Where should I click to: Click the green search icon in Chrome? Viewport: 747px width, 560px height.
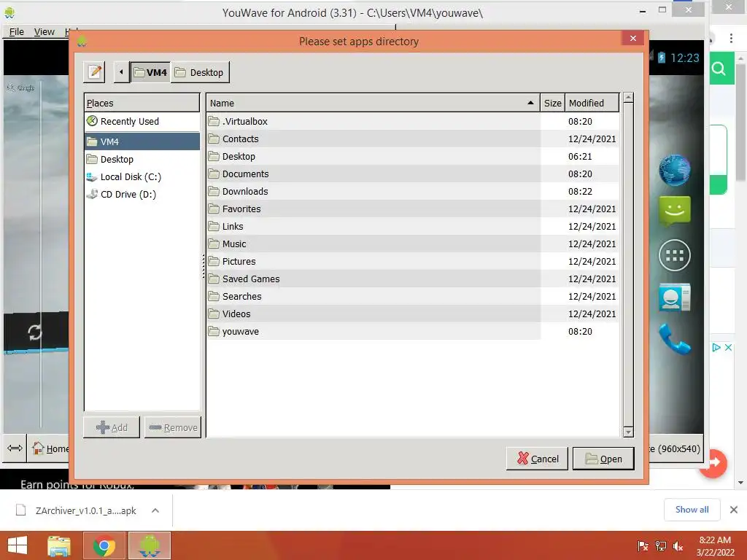(x=719, y=69)
